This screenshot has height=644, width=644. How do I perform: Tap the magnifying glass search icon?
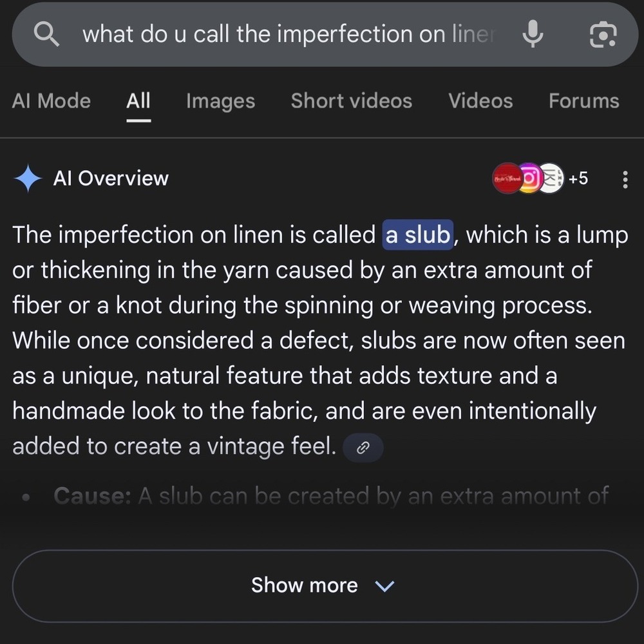(x=46, y=33)
